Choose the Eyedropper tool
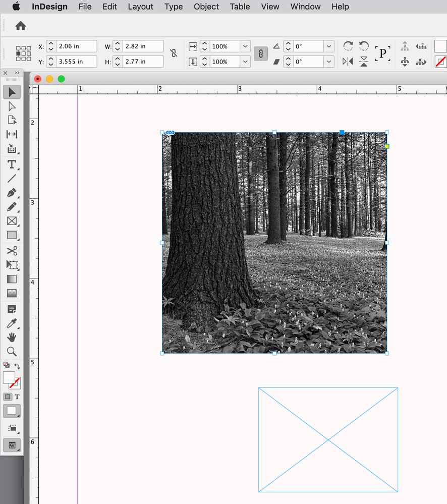 coord(12,323)
